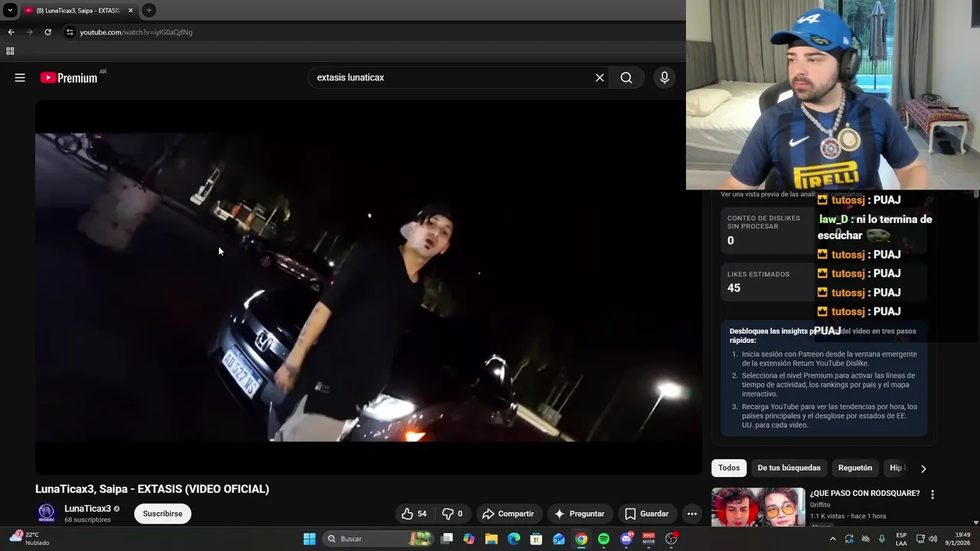Screen dimensions: 980x551
Task: Share the video via Compartir
Action: tap(508, 514)
